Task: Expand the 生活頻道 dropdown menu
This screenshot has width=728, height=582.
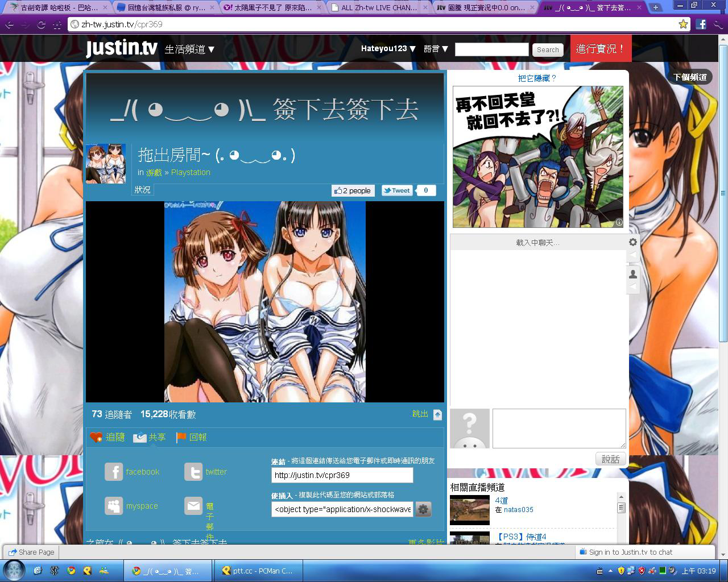Action: [x=189, y=49]
